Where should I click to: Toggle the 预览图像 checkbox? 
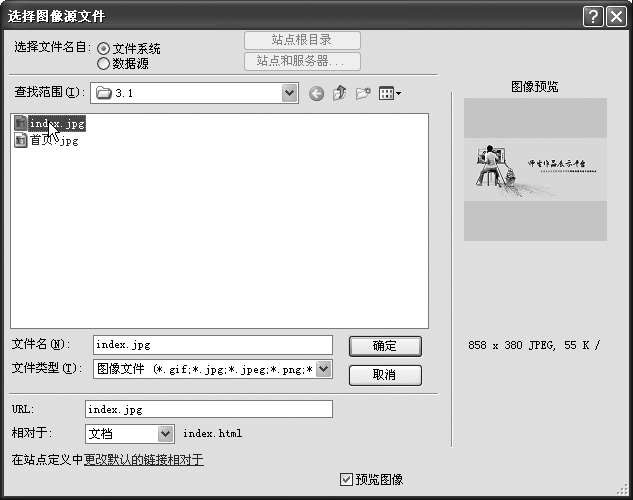pyautogui.click(x=347, y=480)
